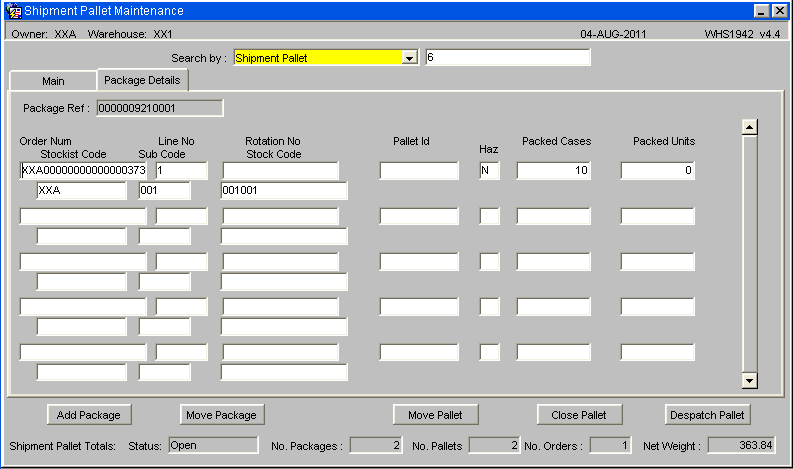Click Packed Cases field showing 10

click(x=554, y=170)
